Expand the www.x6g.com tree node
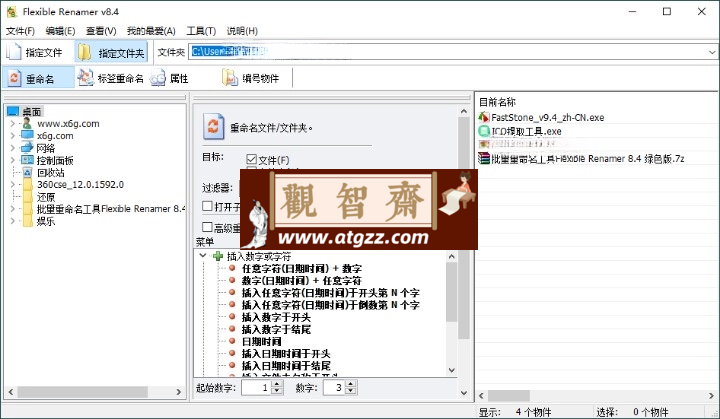 tap(12, 123)
